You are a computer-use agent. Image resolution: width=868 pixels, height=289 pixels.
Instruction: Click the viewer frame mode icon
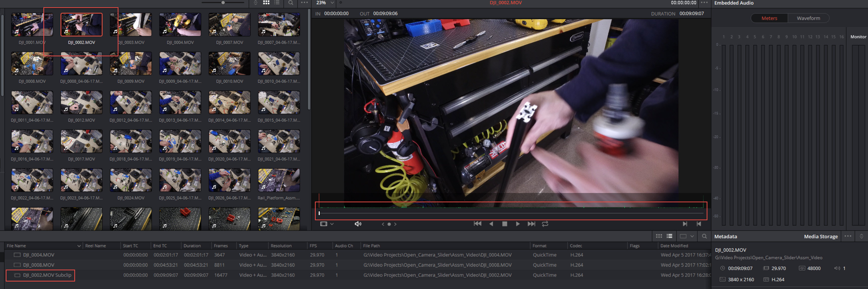coord(323,224)
